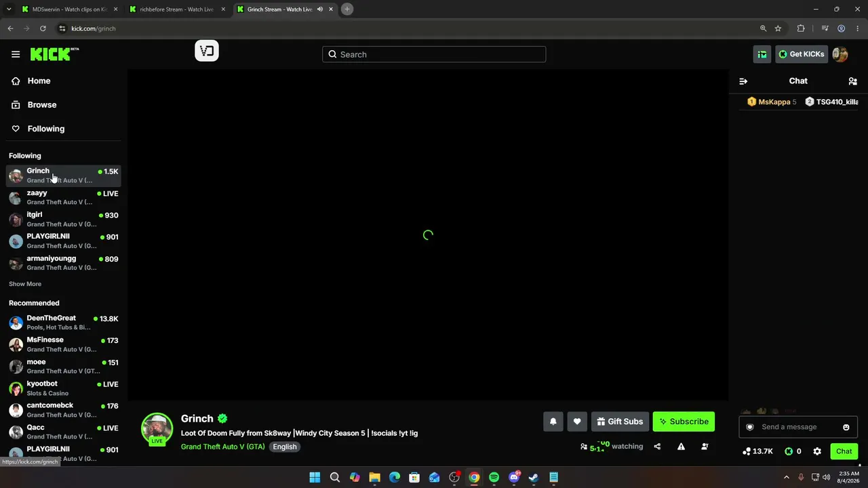Open File Explorer from the taskbar
Image resolution: width=868 pixels, height=488 pixels.
(x=374, y=478)
